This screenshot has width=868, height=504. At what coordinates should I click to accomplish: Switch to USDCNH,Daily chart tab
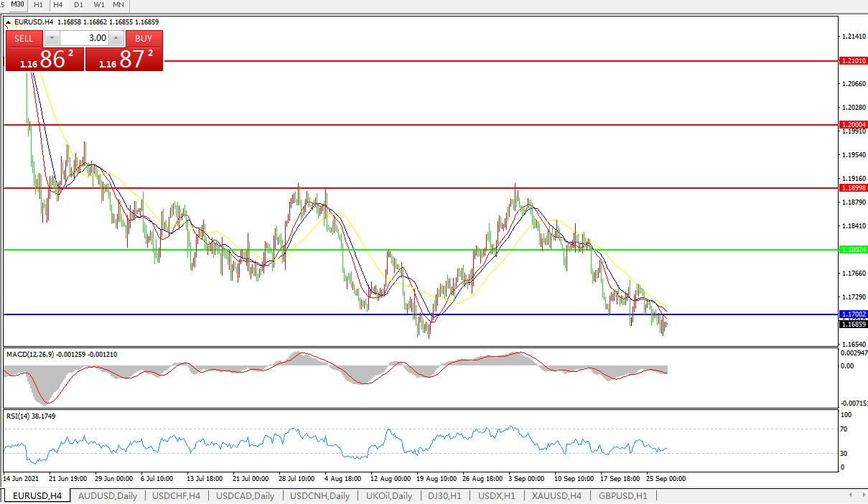(x=320, y=496)
